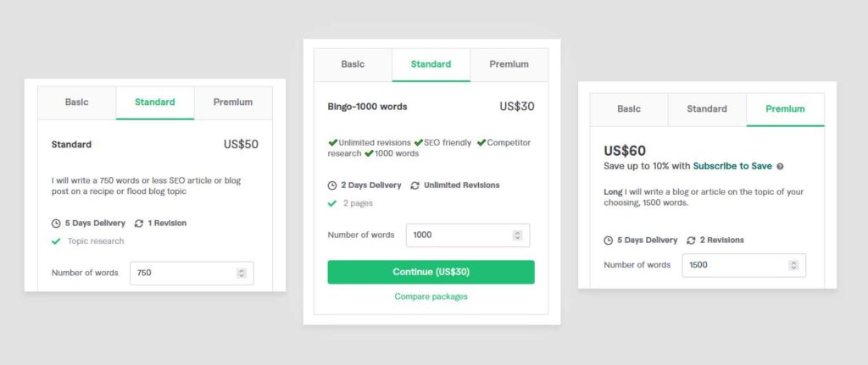The height and width of the screenshot is (365, 868).
Task: Click the Continue (US$30) button
Action: [431, 272]
